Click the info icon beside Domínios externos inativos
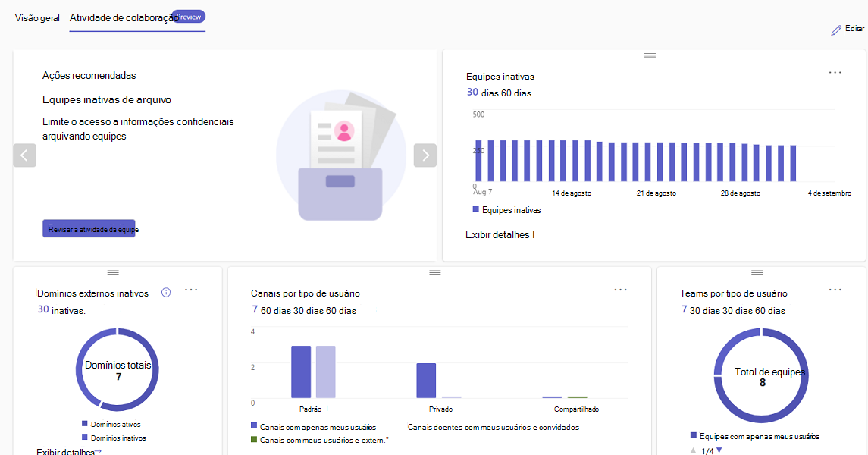Image resolution: width=868 pixels, height=455 pixels. pyautogui.click(x=166, y=292)
